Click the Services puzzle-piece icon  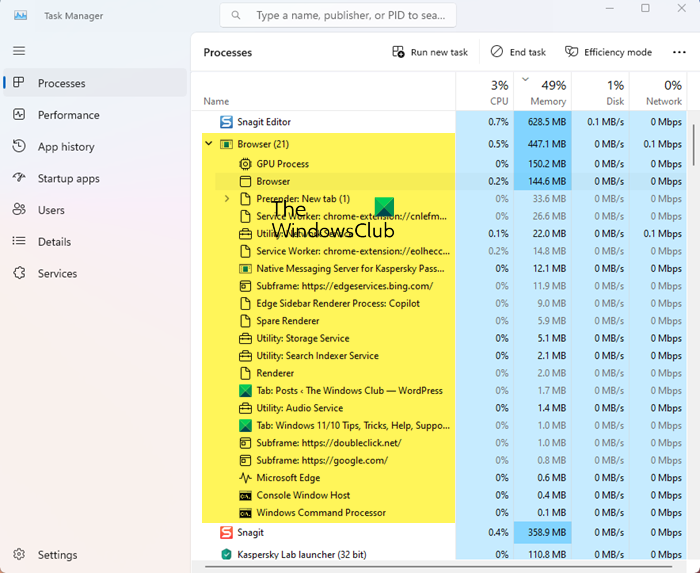19,273
